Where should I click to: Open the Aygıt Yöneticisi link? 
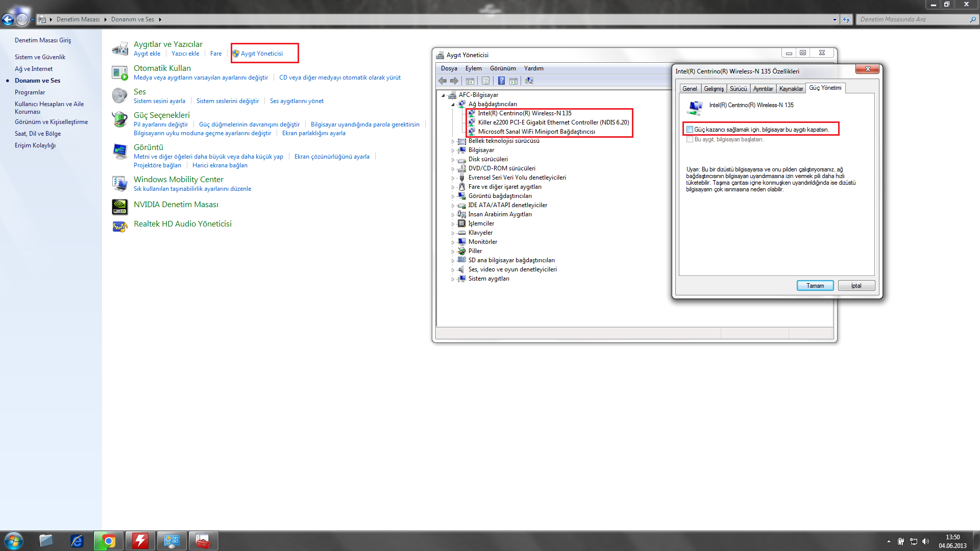pyautogui.click(x=262, y=54)
